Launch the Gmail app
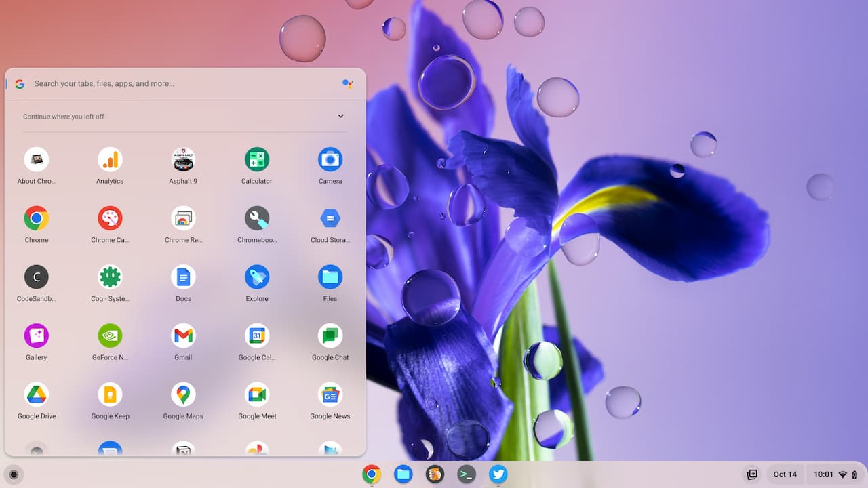The image size is (868, 488). (x=183, y=335)
